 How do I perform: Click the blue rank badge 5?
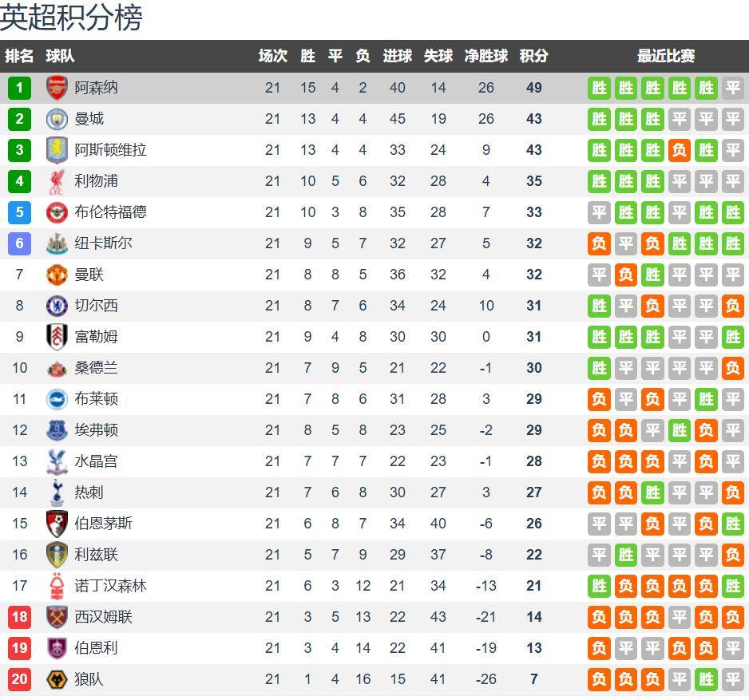[x=19, y=212]
